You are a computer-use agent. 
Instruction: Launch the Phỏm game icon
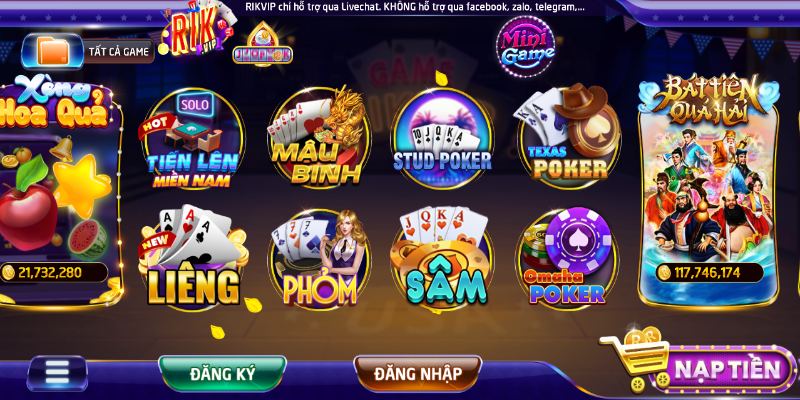319,259
